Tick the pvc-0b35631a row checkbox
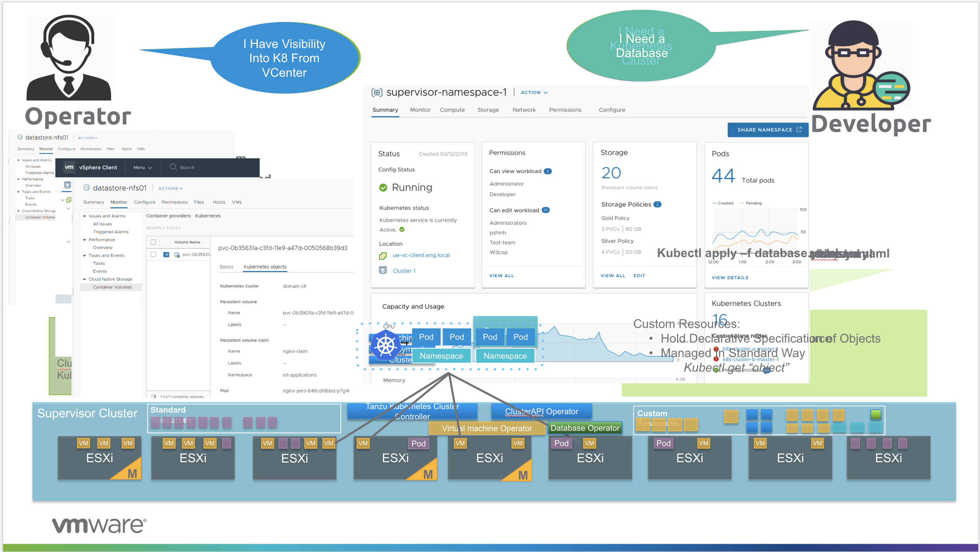Viewport: 980px width, 552px height. point(153,254)
